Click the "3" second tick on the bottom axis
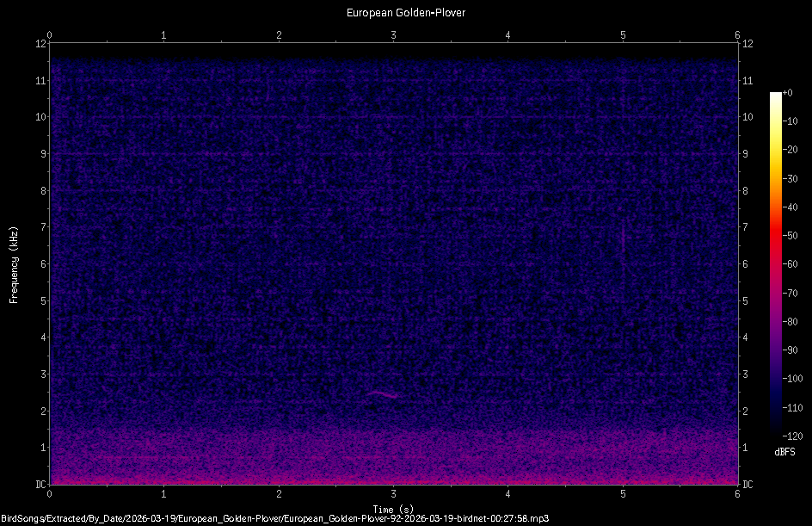 coord(393,495)
